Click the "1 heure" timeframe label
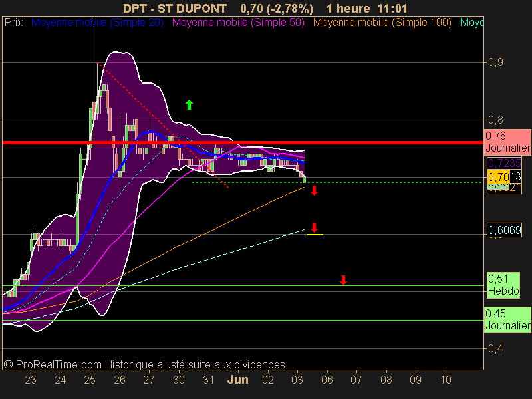 pyautogui.click(x=348, y=8)
